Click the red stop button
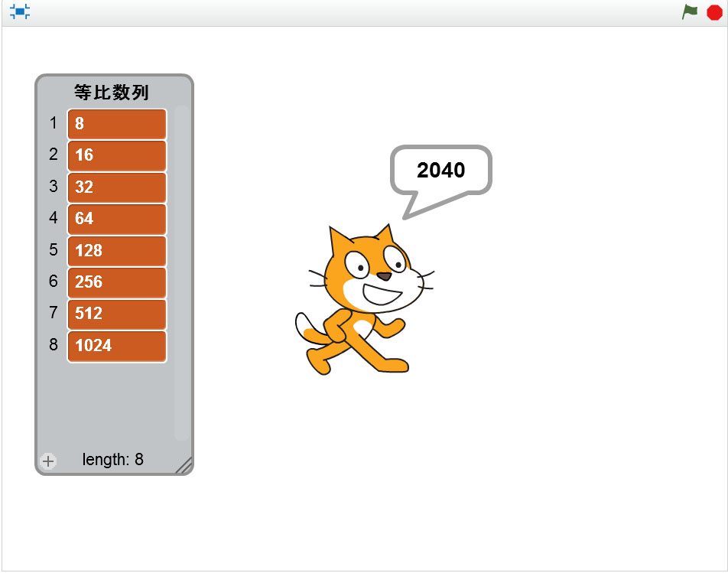Image resolution: width=728 pixels, height=573 pixels. click(x=714, y=12)
